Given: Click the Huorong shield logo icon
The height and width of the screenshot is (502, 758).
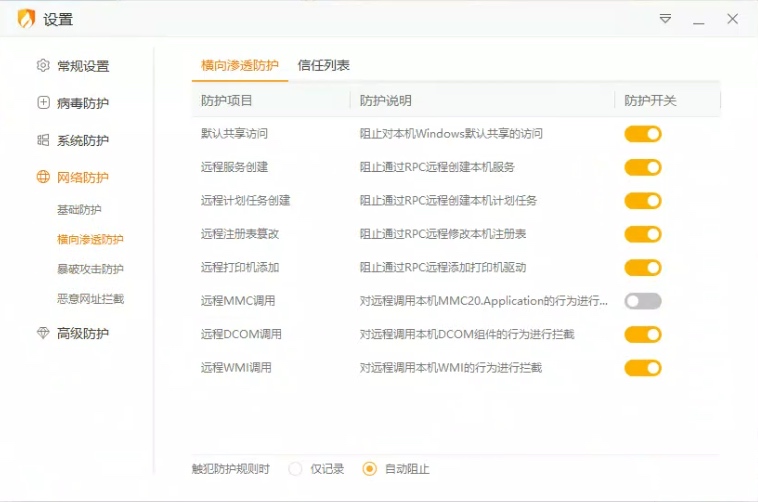Looking at the screenshot, I should coord(26,19).
